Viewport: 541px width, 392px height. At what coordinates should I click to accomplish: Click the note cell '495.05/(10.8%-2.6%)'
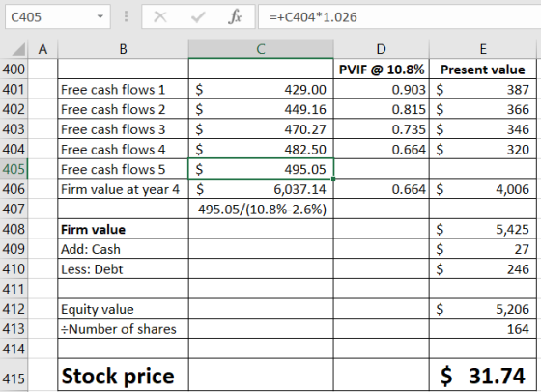[261, 210]
